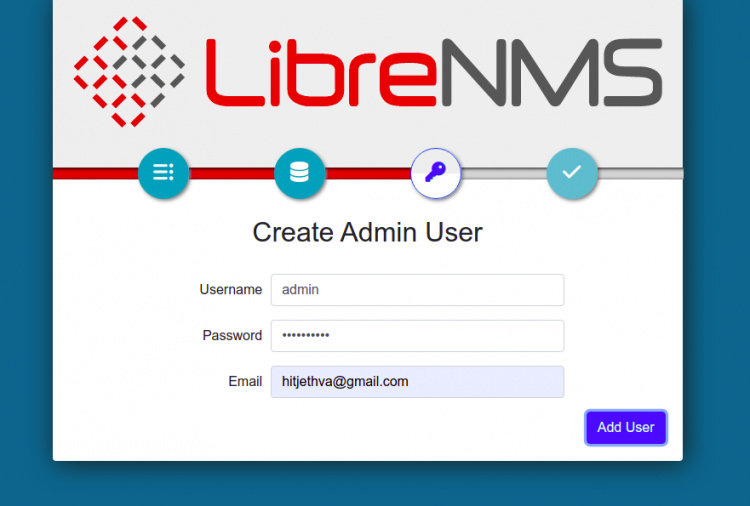Click red progress bar between database and key icons

[x=367, y=173]
